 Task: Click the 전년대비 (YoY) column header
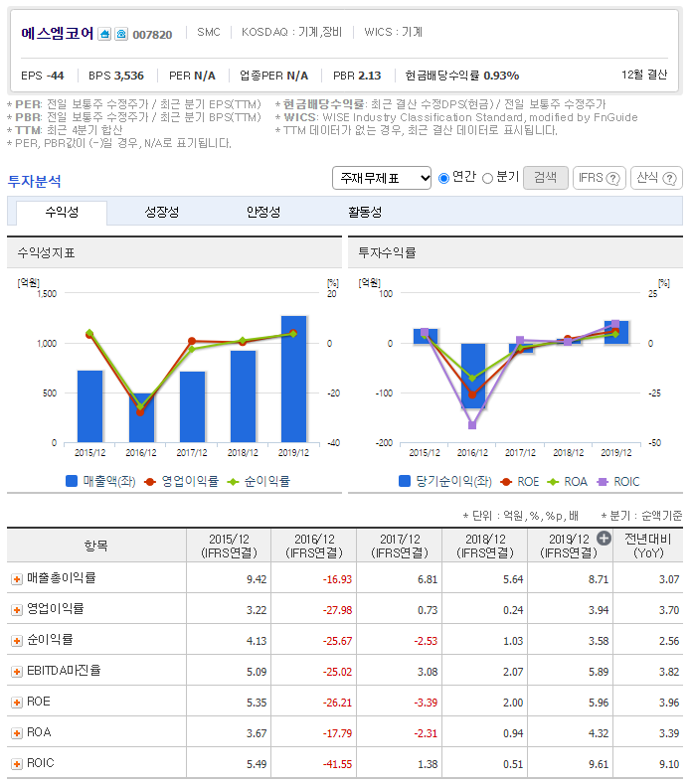pos(648,546)
